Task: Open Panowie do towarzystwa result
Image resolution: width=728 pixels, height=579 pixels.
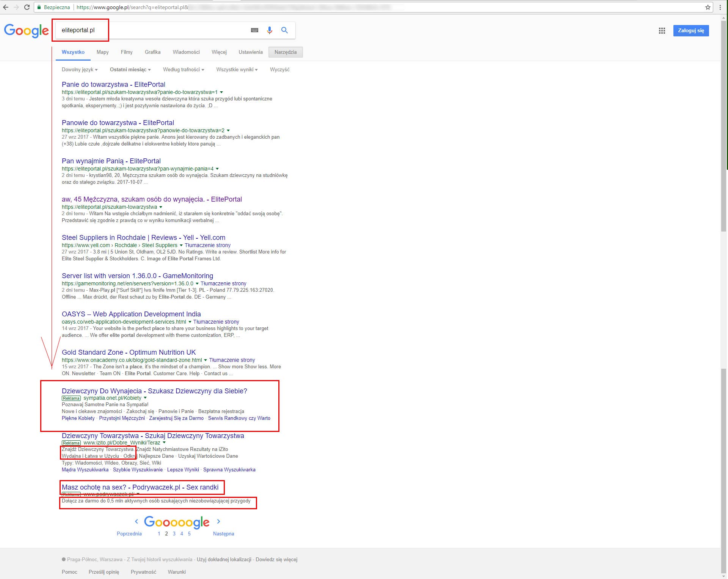Action: point(118,123)
